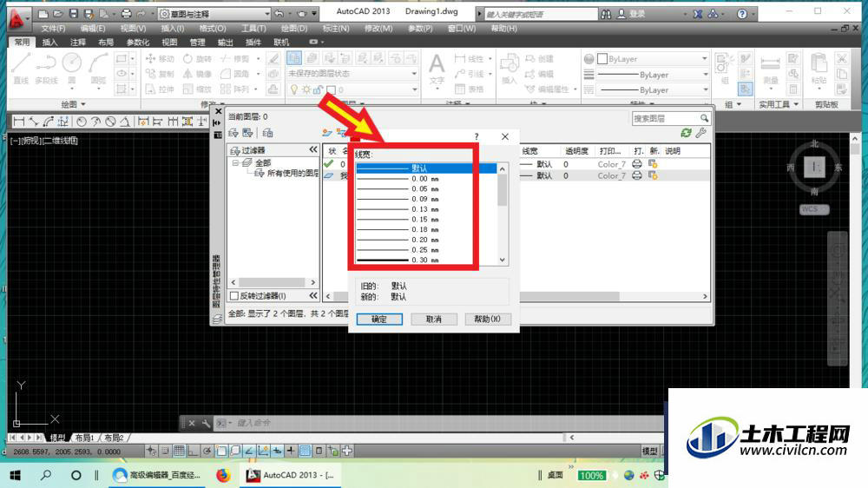Open Firefox from the Windows taskbar
This screenshot has height=488, width=868.
coord(223,475)
